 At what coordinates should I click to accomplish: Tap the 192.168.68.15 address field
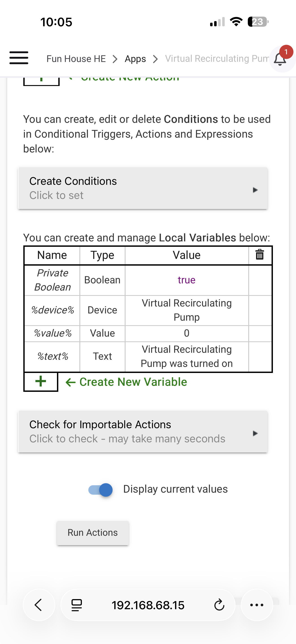pos(148,605)
